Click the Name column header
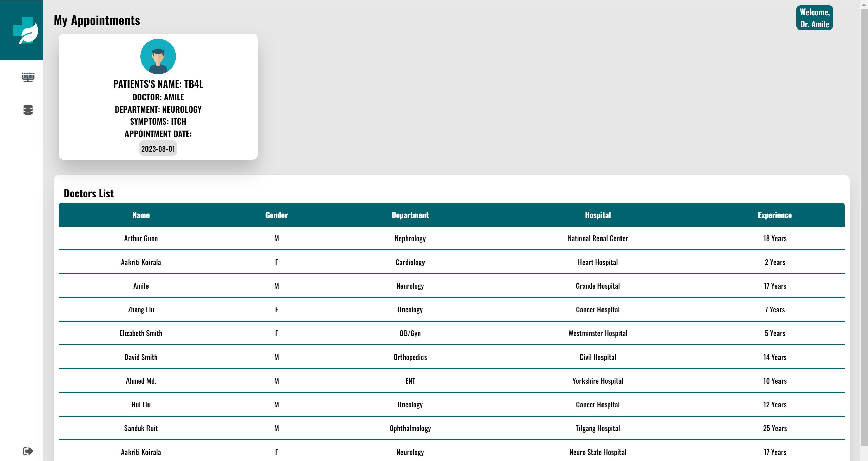This screenshot has height=461, width=868. click(141, 215)
